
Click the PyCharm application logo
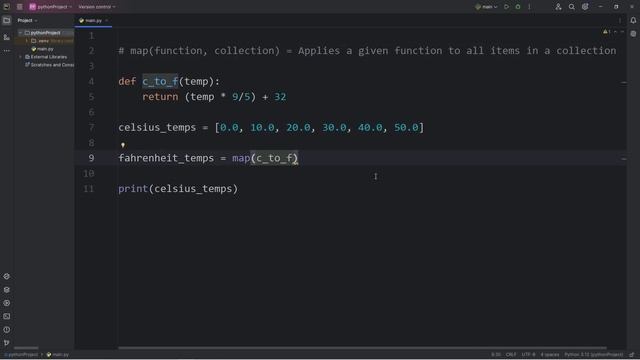point(6,7)
